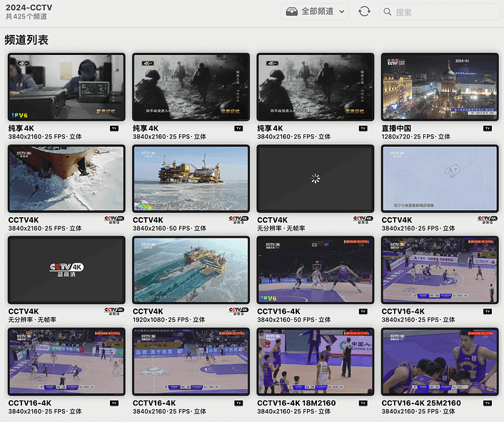Open the CCTV4K icebreaker ship thumbnail

pyautogui.click(x=66, y=179)
